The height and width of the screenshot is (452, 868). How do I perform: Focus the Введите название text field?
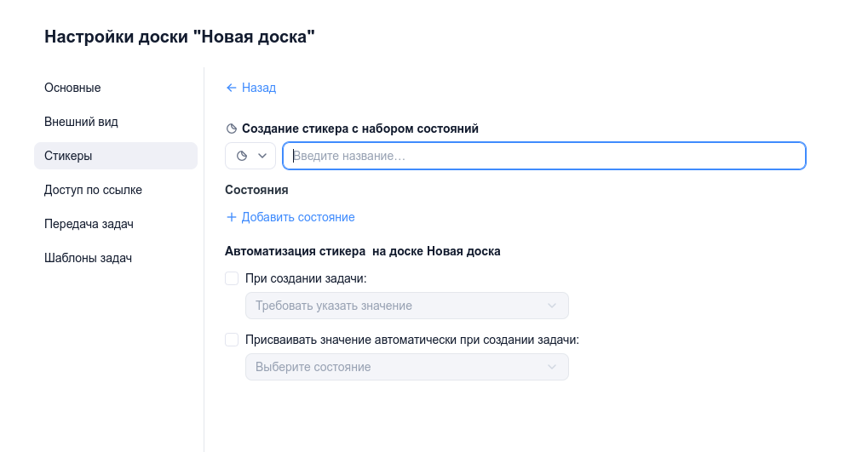tap(545, 156)
